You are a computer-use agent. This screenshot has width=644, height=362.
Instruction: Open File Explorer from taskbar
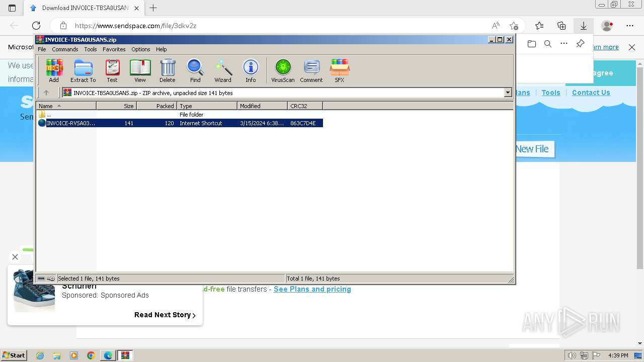57,355
